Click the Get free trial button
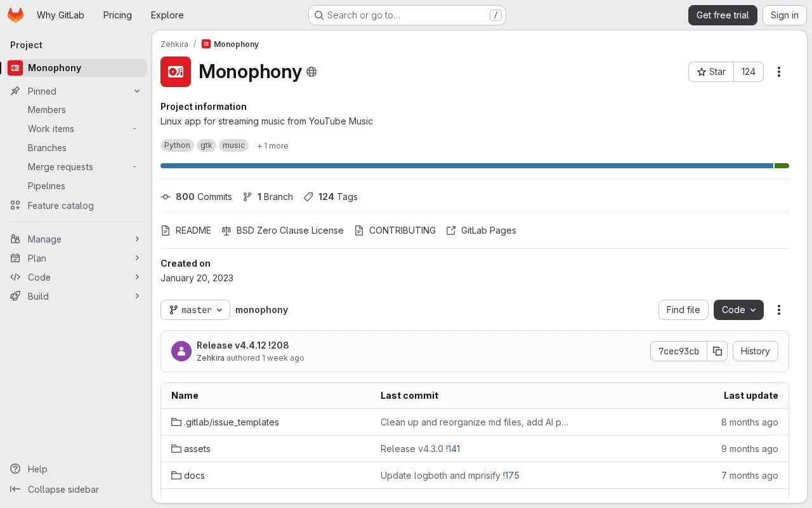The height and width of the screenshot is (508, 812). 723,15
